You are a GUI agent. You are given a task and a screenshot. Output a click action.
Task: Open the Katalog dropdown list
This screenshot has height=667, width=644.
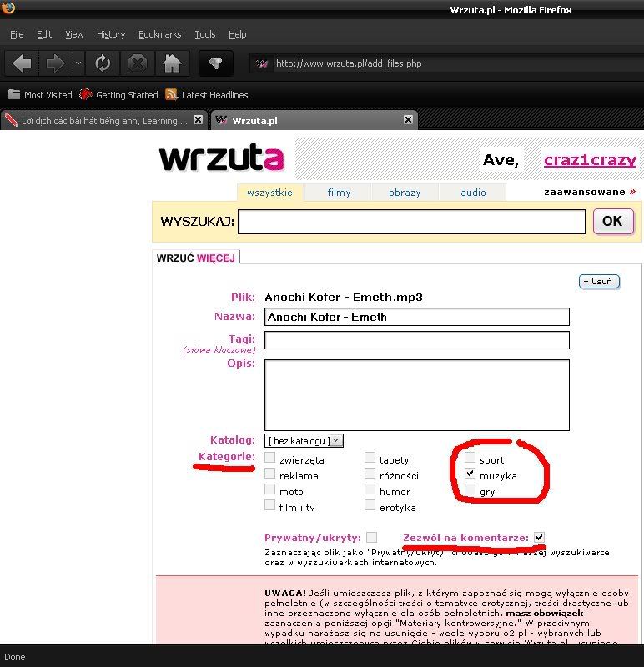pyautogui.click(x=304, y=440)
